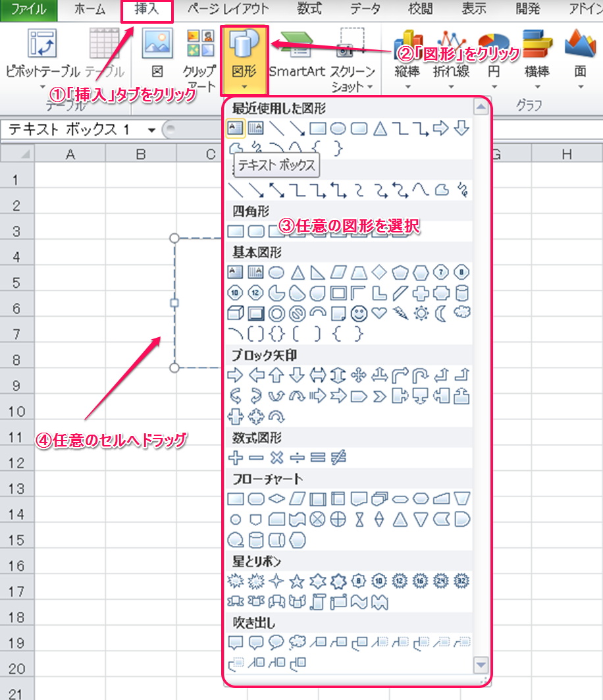Open the ページ レイアウト tab
This screenshot has width=603, height=700.
click(228, 9)
